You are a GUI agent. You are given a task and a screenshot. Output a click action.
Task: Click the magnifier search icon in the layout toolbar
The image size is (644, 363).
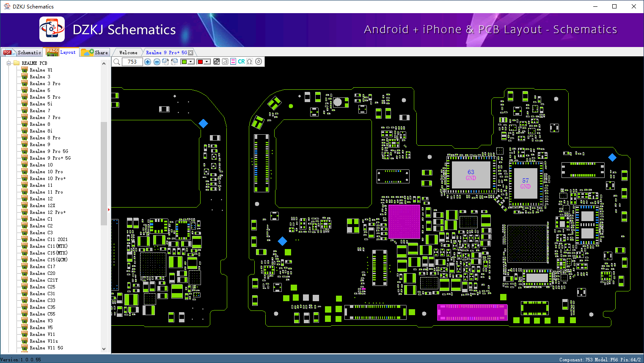tap(117, 62)
